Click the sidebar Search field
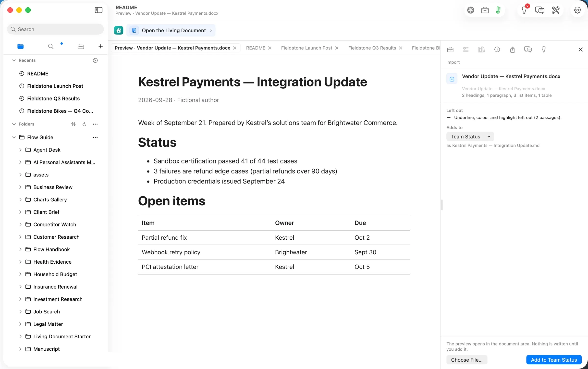The height and width of the screenshot is (369, 588). coord(55,29)
